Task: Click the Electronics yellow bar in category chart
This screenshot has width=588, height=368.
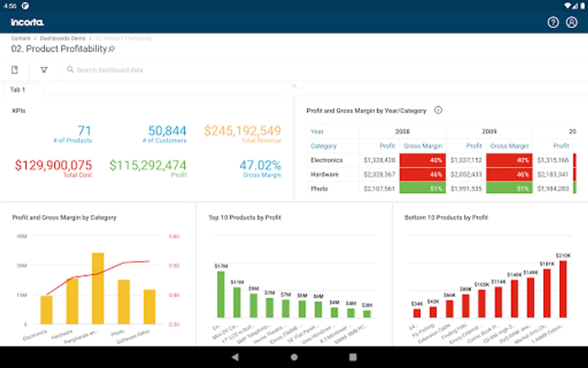Action: (x=47, y=310)
